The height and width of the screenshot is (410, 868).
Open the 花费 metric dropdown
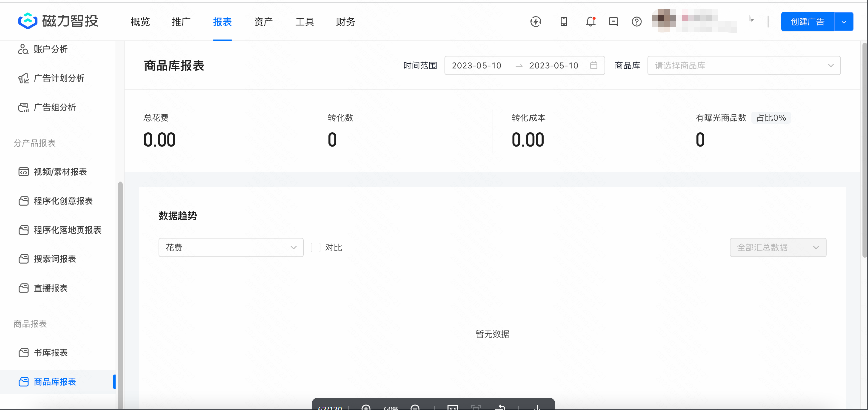231,248
